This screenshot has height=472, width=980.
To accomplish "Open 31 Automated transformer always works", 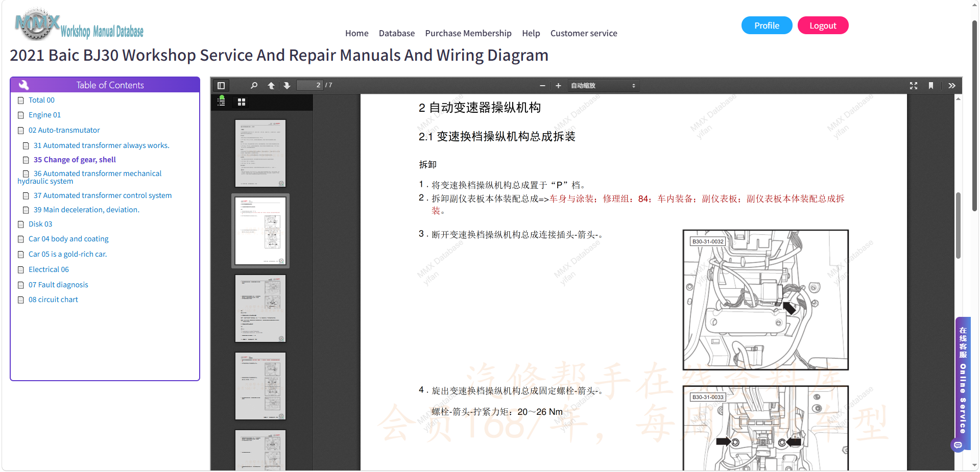I will coord(102,145).
